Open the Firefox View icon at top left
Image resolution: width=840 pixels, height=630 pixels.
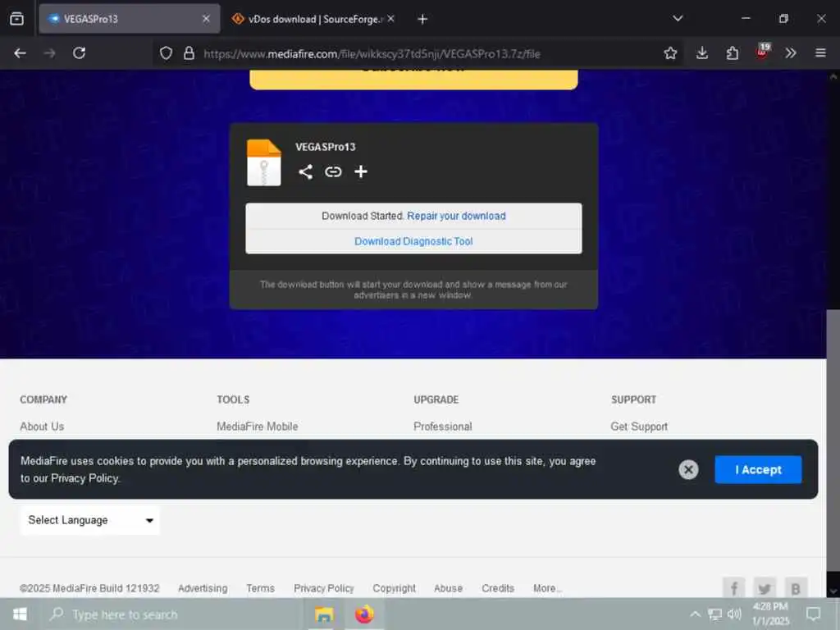16,19
